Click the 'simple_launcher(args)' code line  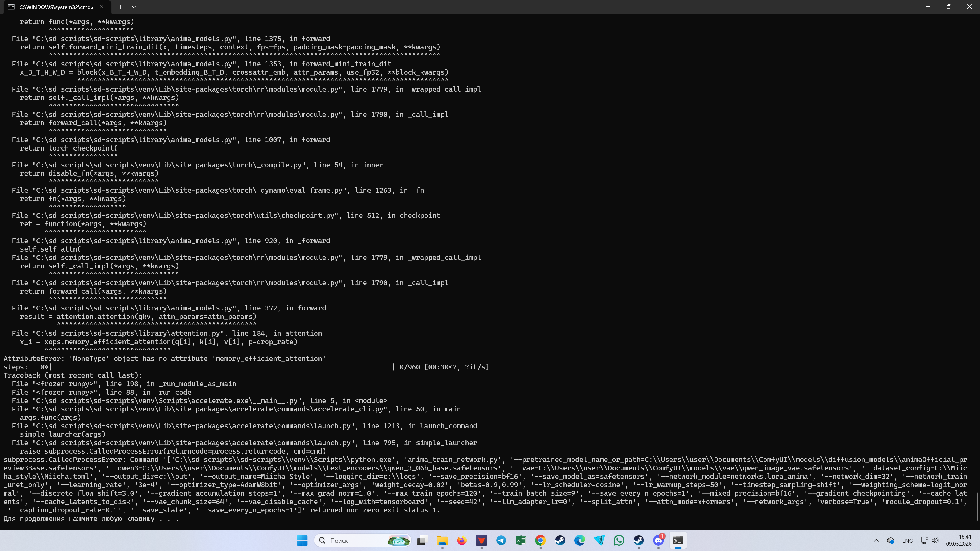(x=62, y=434)
